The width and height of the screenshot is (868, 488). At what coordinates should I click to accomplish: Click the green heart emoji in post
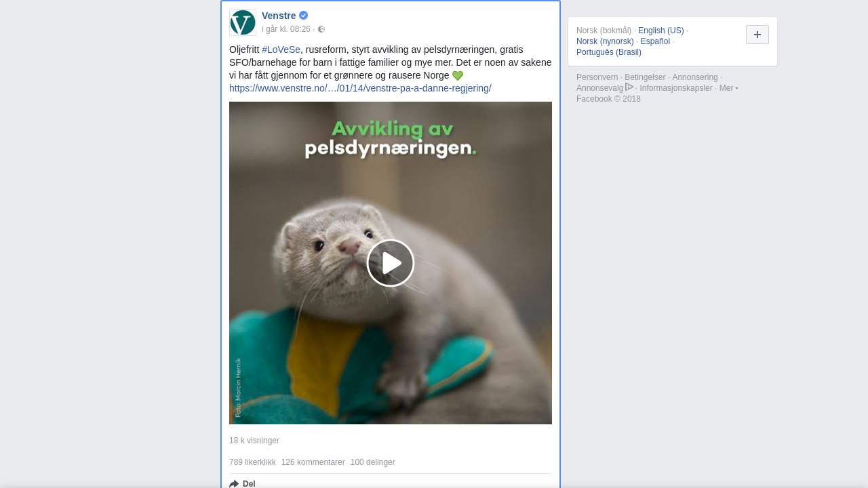point(458,76)
